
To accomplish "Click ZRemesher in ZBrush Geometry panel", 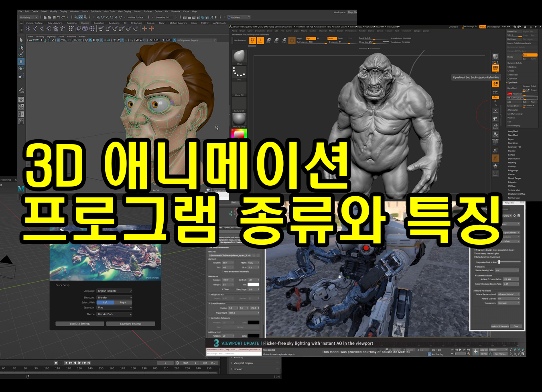I will [x=513, y=110].
